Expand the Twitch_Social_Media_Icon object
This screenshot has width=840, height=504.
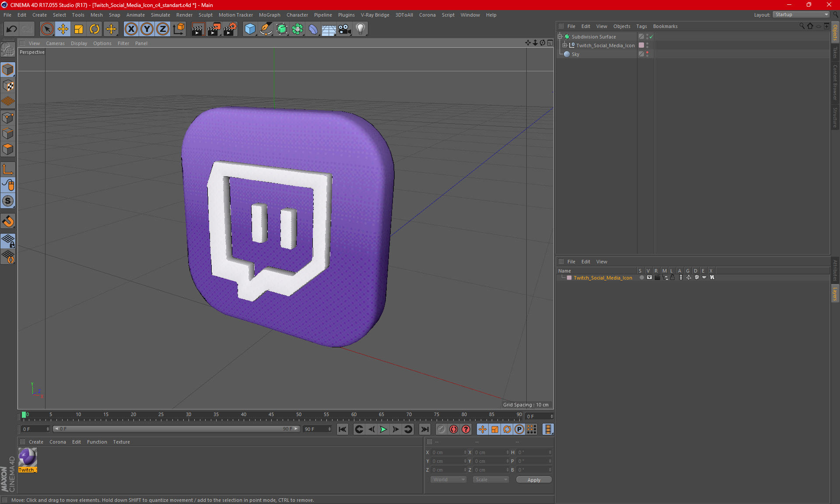pyautogui.click(x=565, y=45)
